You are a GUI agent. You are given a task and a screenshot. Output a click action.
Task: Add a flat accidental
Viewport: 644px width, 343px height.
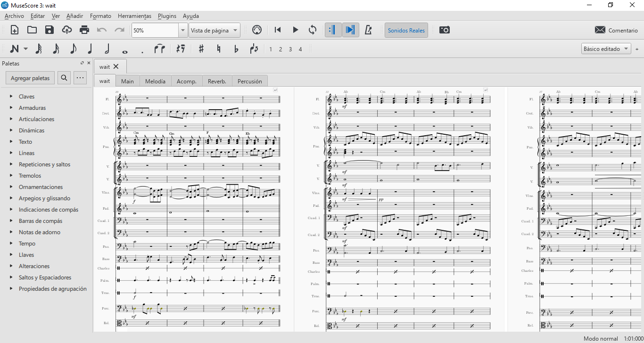tap(236, 49)
